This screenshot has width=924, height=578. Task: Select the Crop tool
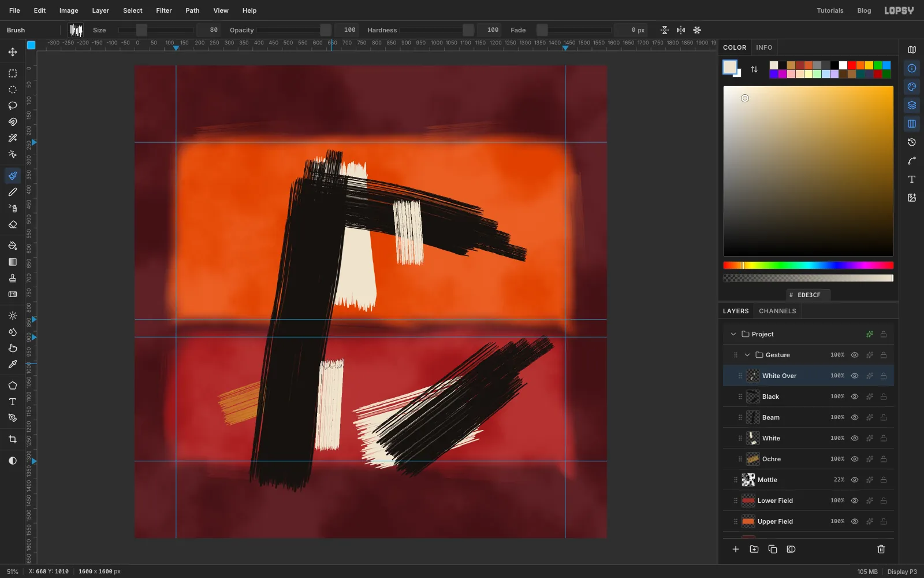tap(13, 439)
